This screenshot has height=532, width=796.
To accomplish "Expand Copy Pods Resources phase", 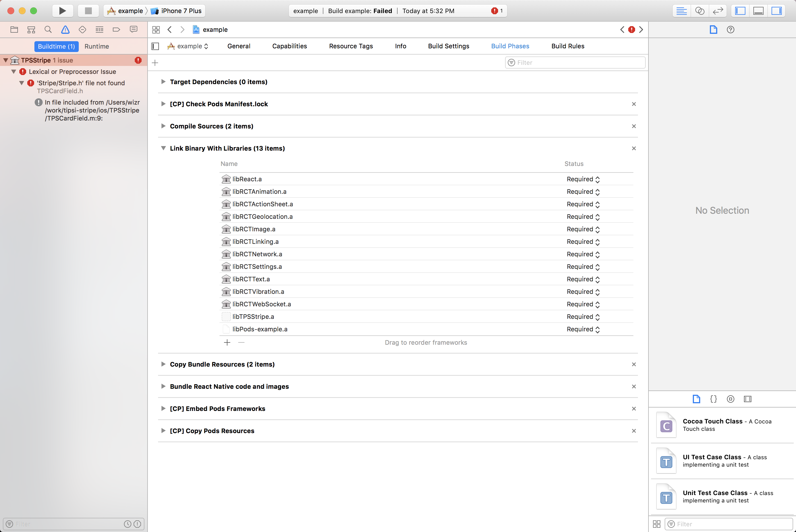I will [x=163, y=431].
